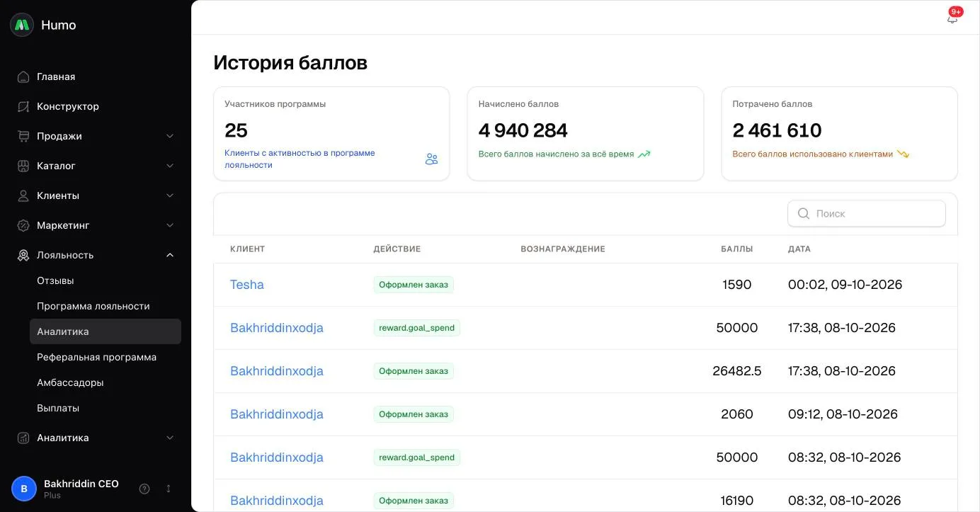The width and height of the screenshot is (980, 512).
Task: Expand the Каталог menu chevron
Action: coord(170,166)
